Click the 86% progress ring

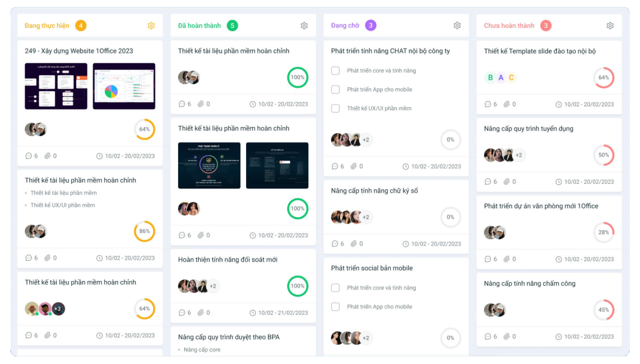144,231
